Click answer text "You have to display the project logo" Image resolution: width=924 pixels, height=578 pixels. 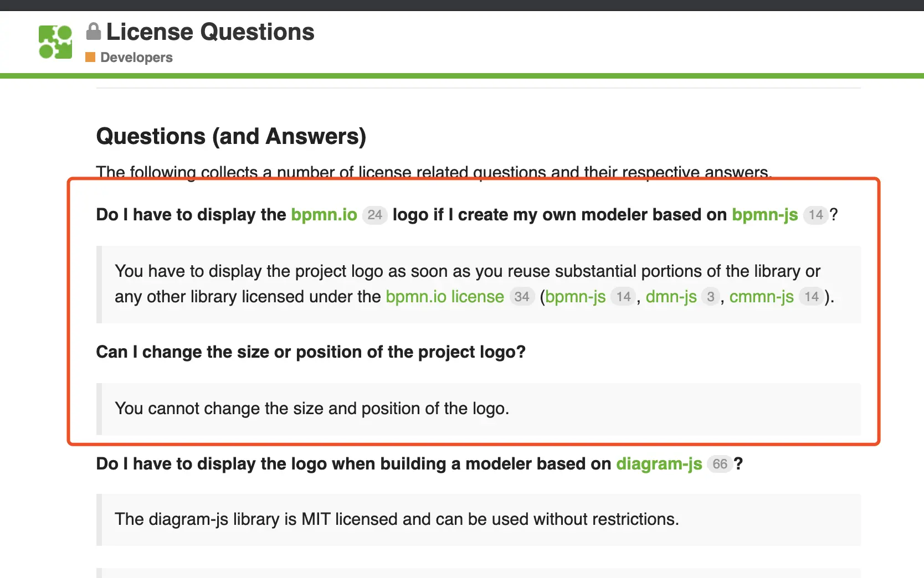click(x=474, y=283)
